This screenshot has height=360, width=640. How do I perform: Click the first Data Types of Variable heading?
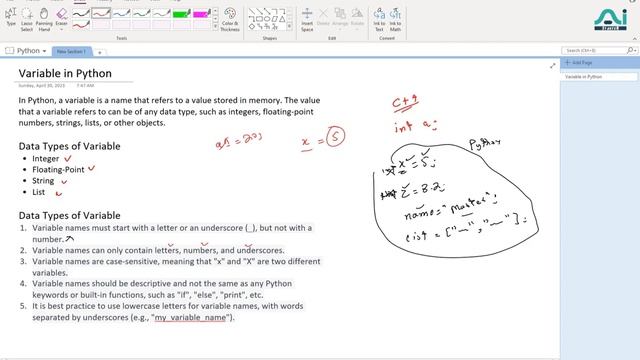pos(69,146)
